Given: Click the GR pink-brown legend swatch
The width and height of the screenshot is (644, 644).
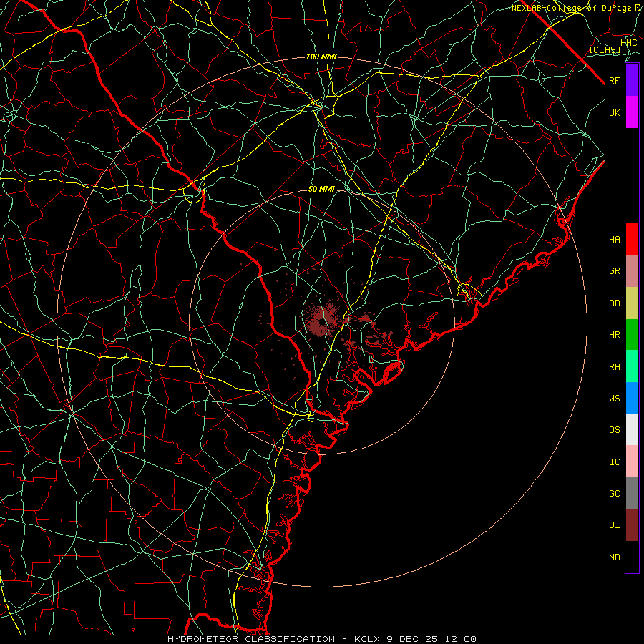Looking at the screenshot, I should click(632, 271).
